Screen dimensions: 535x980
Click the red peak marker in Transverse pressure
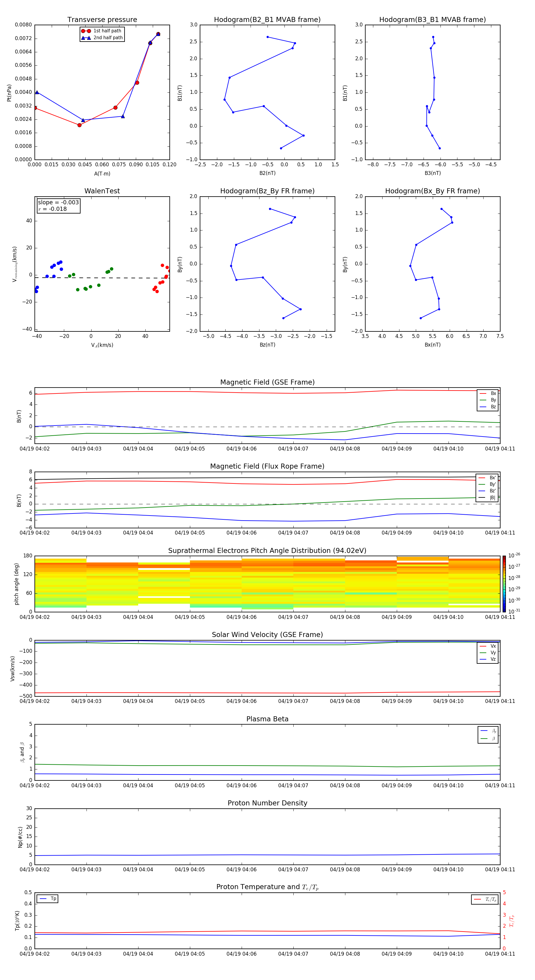tap(158, 34)
